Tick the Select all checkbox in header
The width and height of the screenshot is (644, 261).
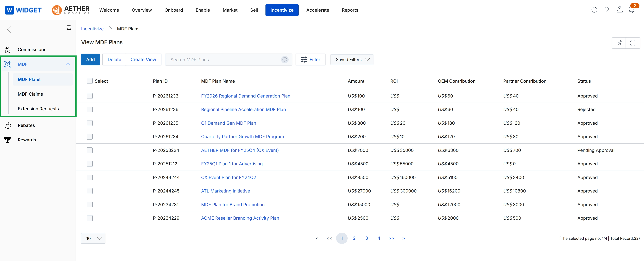pos(90,81)
